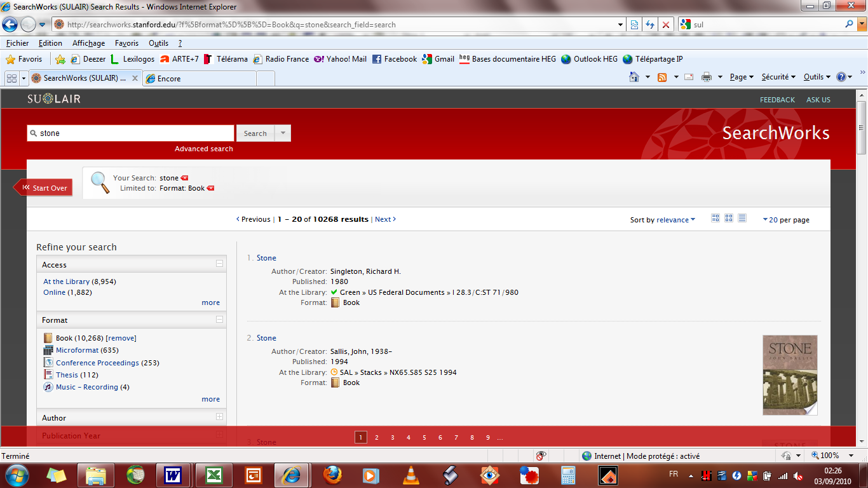
Task: Click the Search button
Action: (x=255, y=133)
